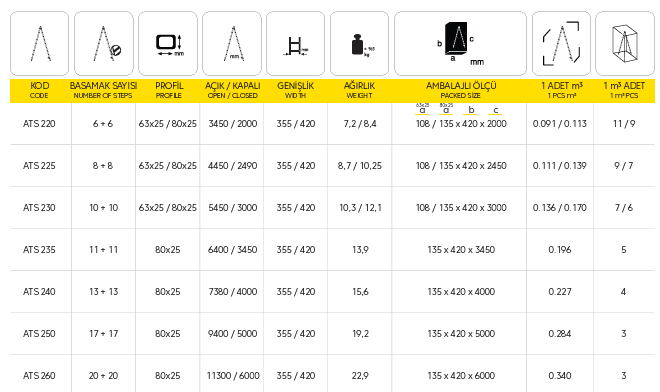The width and height of the screenshot is (660, 392).
Task: Select the ATS 220 code cell
Action: (x=39, y=124)
